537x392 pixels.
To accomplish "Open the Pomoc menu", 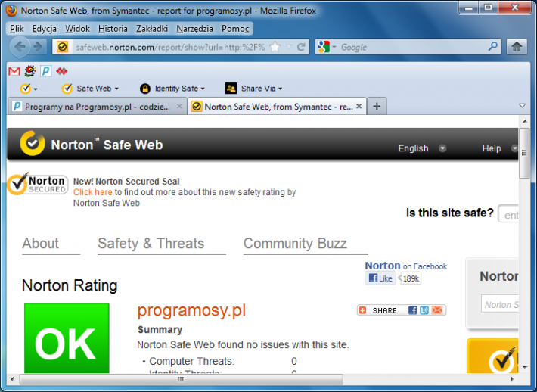I will click(235, 29).
